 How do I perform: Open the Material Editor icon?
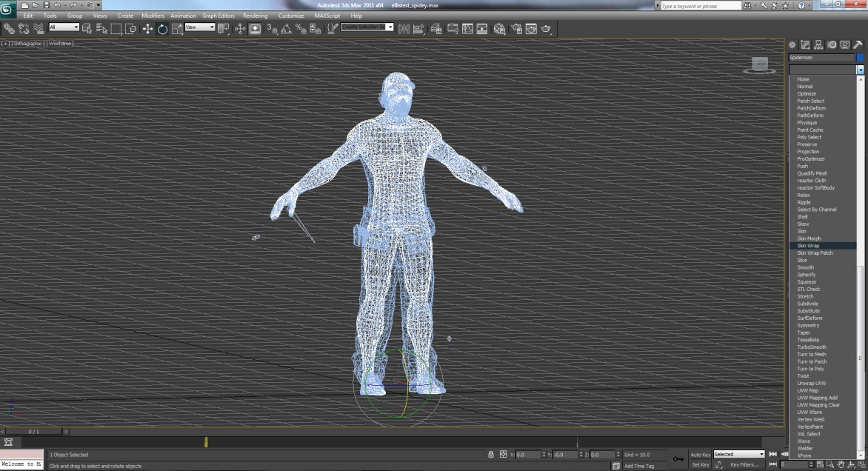499,29
